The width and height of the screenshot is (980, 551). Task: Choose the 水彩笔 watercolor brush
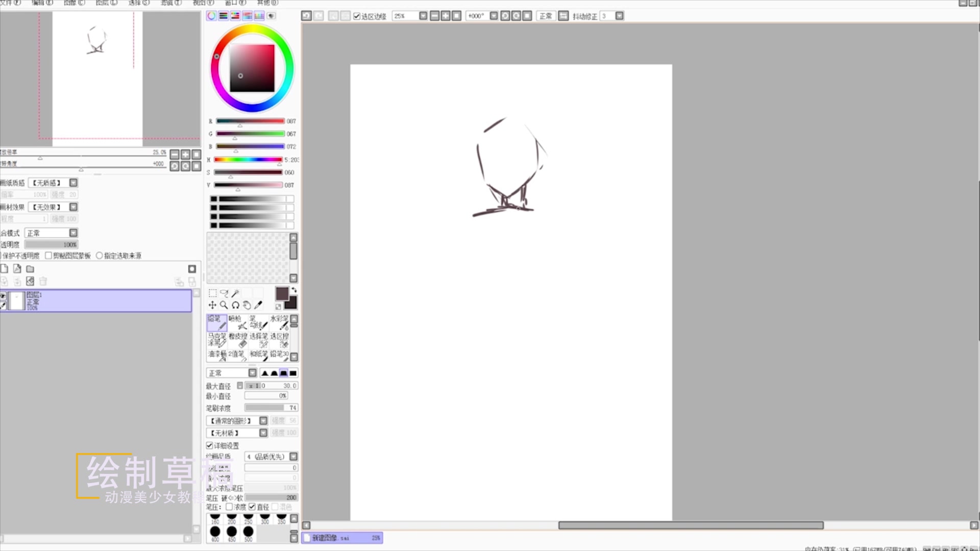tap(279, 322)
